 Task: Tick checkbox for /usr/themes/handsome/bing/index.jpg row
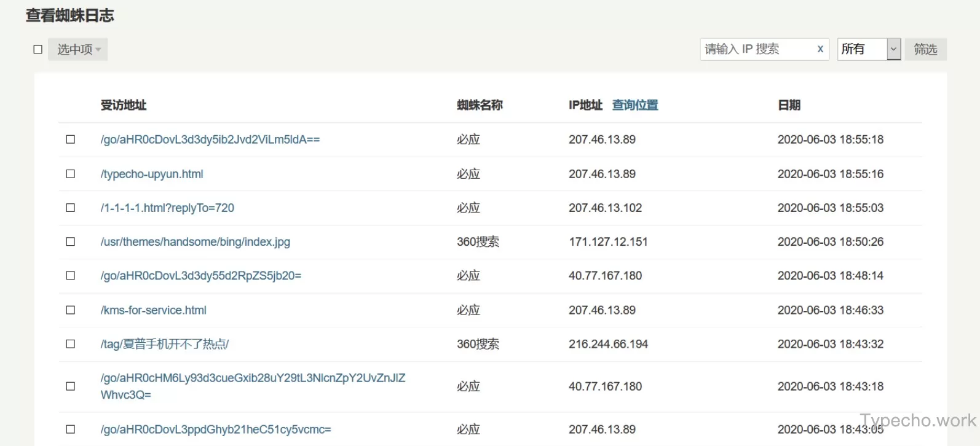coord(71,241)
